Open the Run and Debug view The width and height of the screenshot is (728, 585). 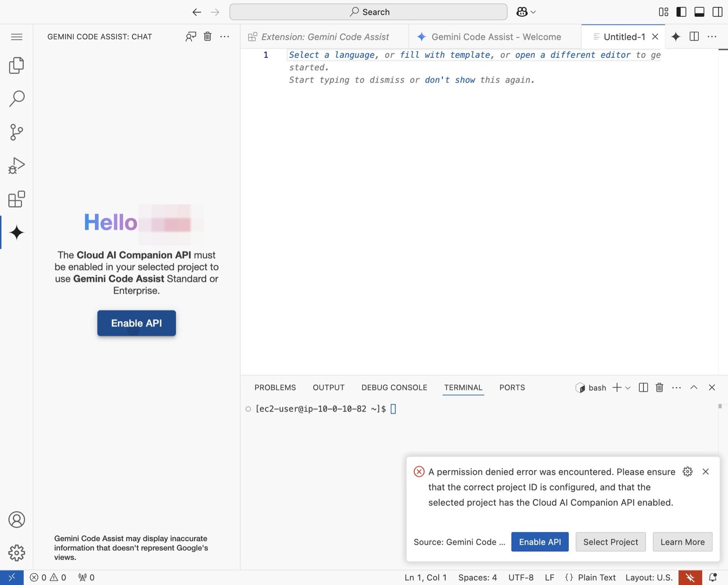coord(16,166)
